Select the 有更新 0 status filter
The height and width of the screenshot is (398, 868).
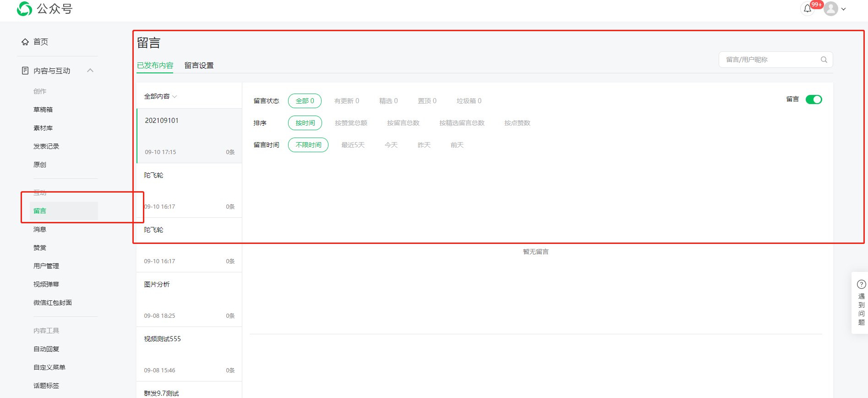tap(347, 101)
